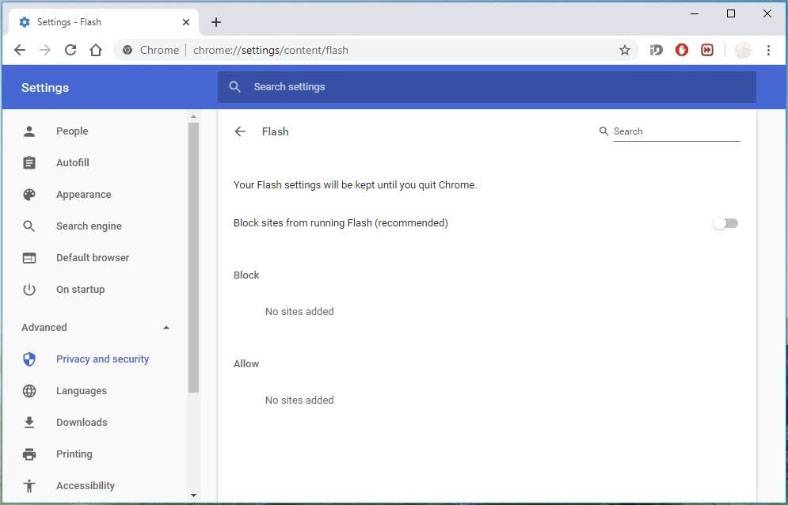The image size is (788, 505).
Task: Click the Block section heading
Action: pos(246,275)
